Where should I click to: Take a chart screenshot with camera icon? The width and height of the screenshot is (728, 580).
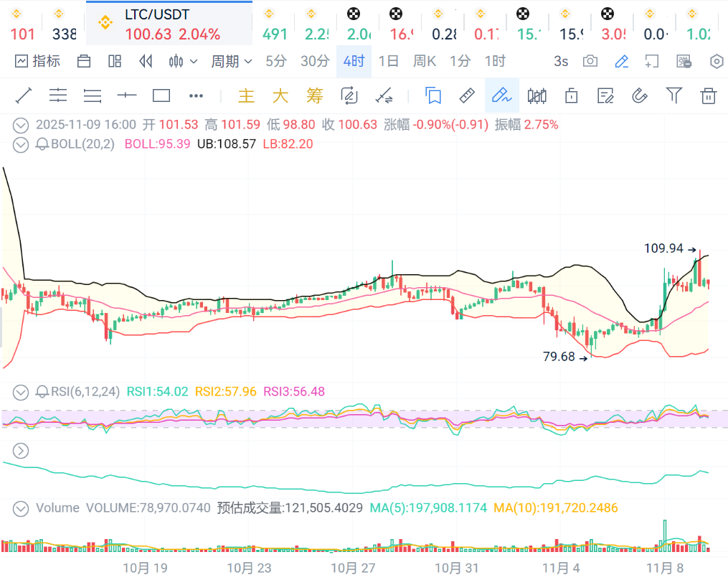590,62
